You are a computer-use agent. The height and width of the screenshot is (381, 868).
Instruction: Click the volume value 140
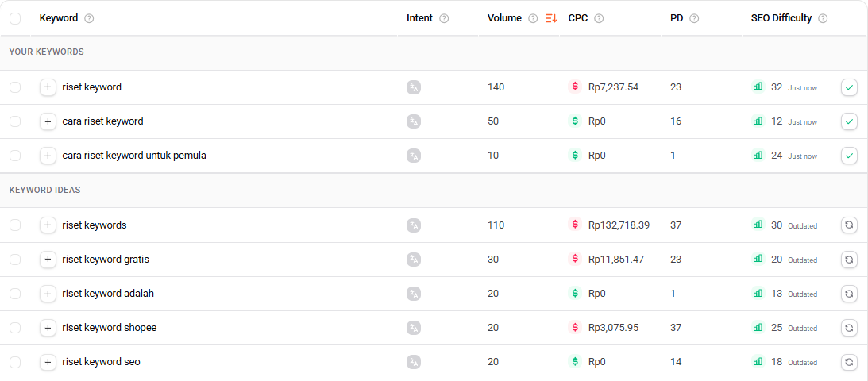pos(496,87)
